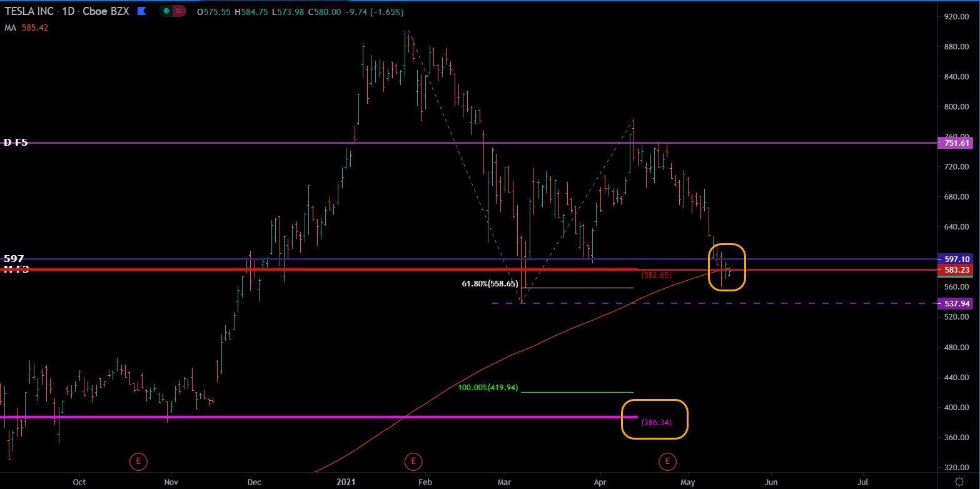
Task: Click the purple 537.94 price label
Action: click(956, 303)
